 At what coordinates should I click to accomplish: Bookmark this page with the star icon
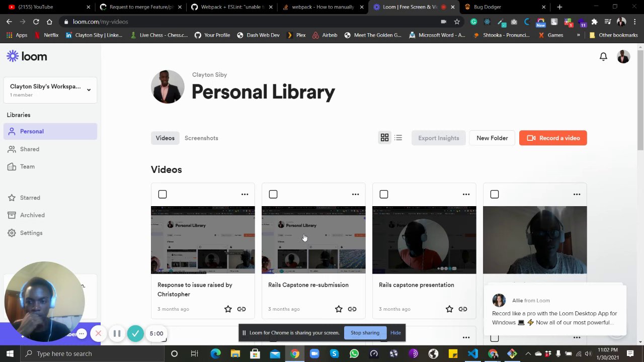coord(457,22)
